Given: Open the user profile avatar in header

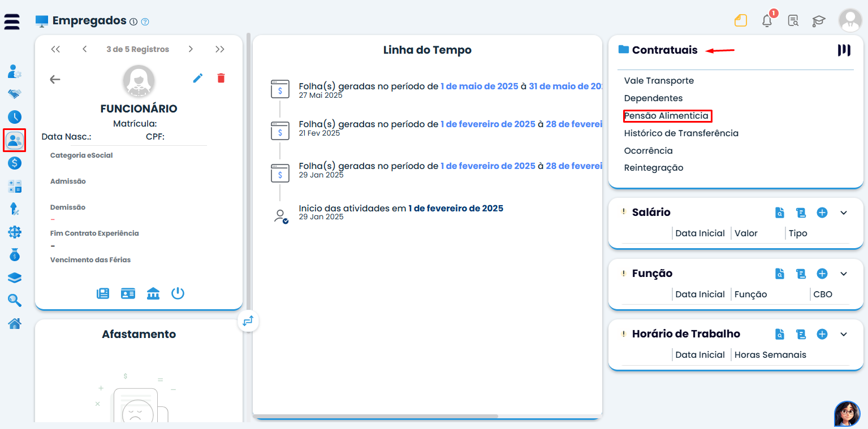Looking at the screenshot, I should click(850, 20).
